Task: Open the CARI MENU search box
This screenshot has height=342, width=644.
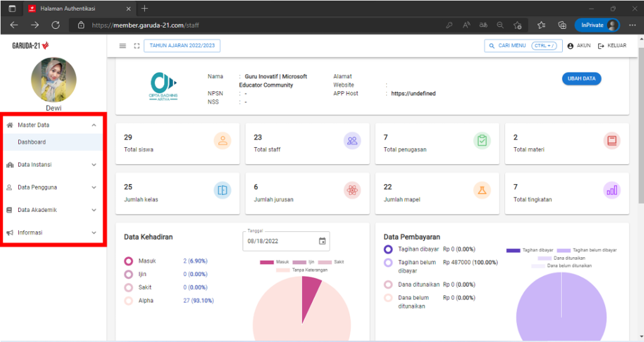Action: click(523, 45)
